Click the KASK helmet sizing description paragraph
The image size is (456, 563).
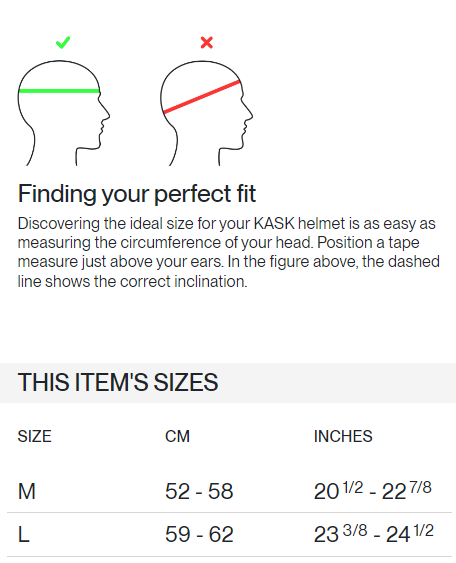point(229,252)
